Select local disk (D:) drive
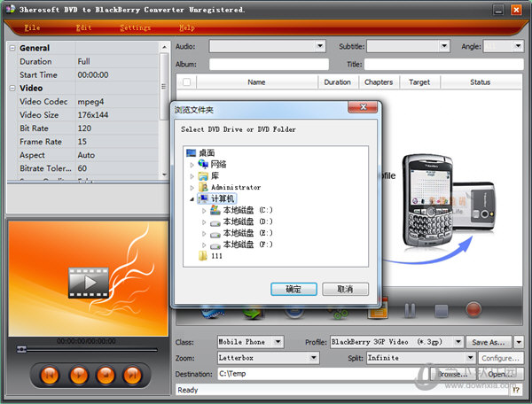Viewport: 532px width, 404px height. (241, 221)
